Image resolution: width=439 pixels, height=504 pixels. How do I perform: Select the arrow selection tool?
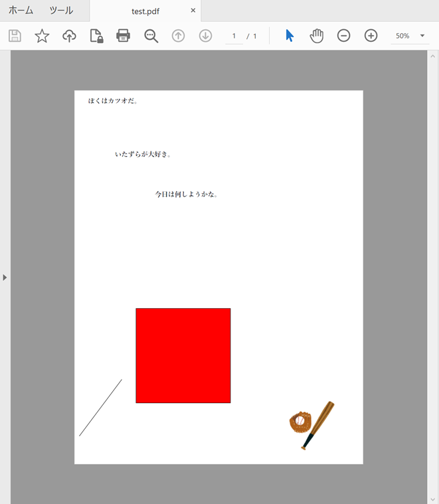[x=290, y=36]
